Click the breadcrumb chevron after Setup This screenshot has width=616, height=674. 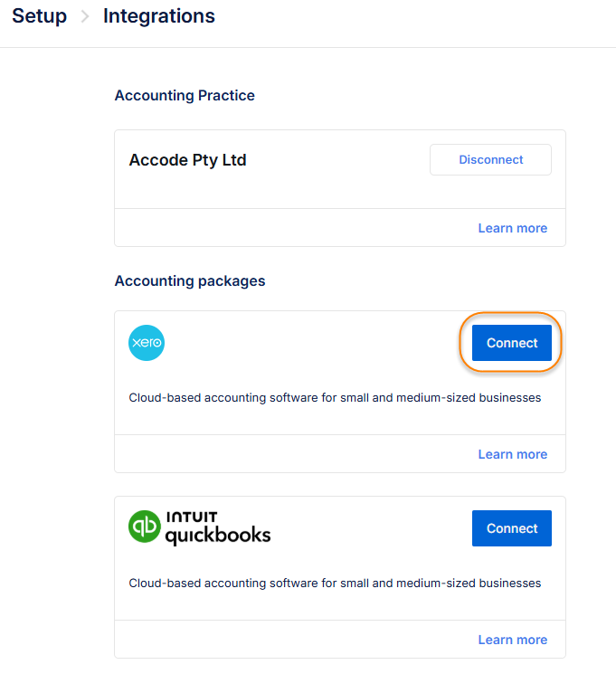(85, 16)
